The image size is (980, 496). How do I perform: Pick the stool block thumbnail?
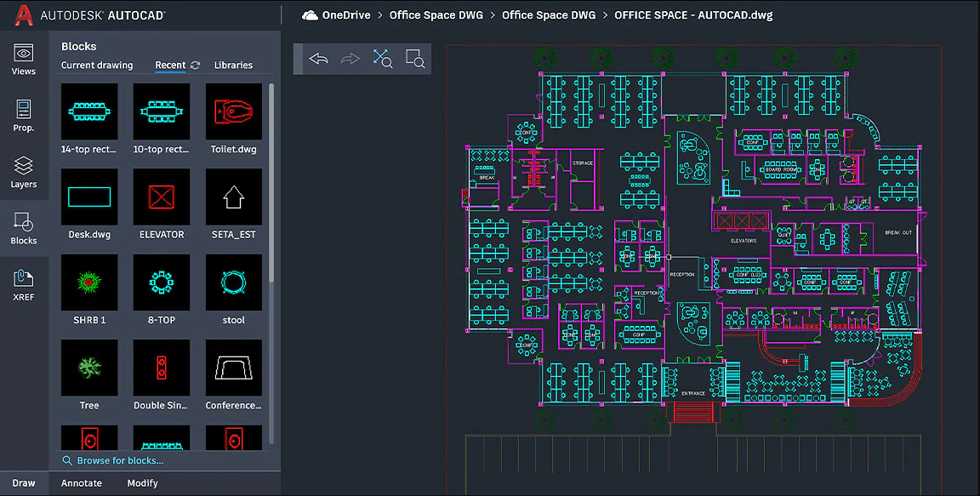[234, 282]
